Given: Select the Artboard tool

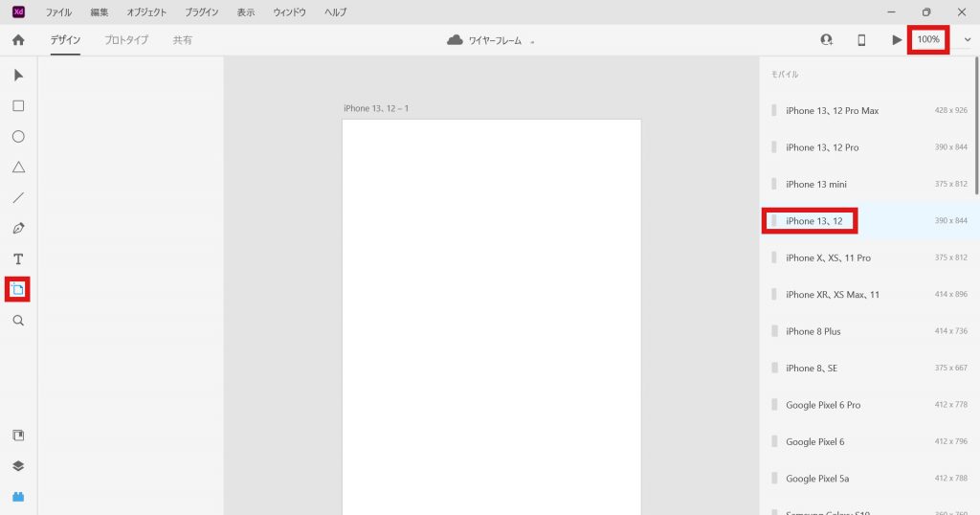Looking at the screenshot, I should coord(17,289).
